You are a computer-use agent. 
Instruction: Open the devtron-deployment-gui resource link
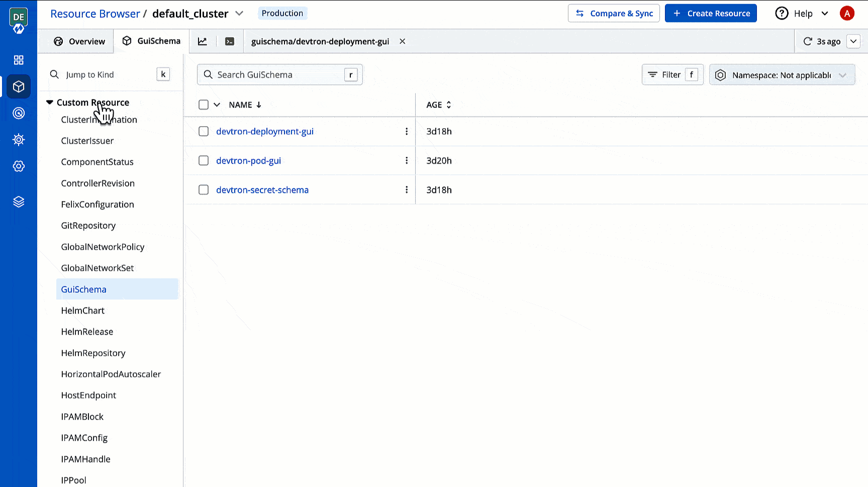pyautogui.click(x=265, y=131)
